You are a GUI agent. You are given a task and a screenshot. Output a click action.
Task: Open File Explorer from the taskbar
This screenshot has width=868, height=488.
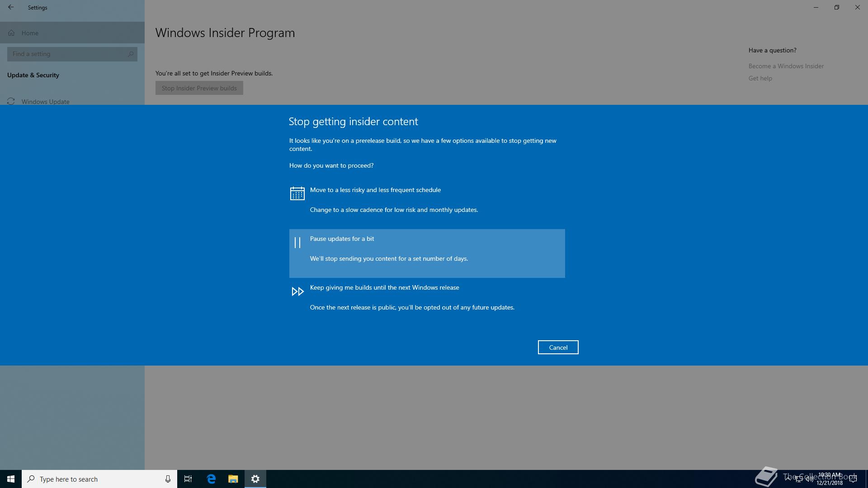click(233, 479)
